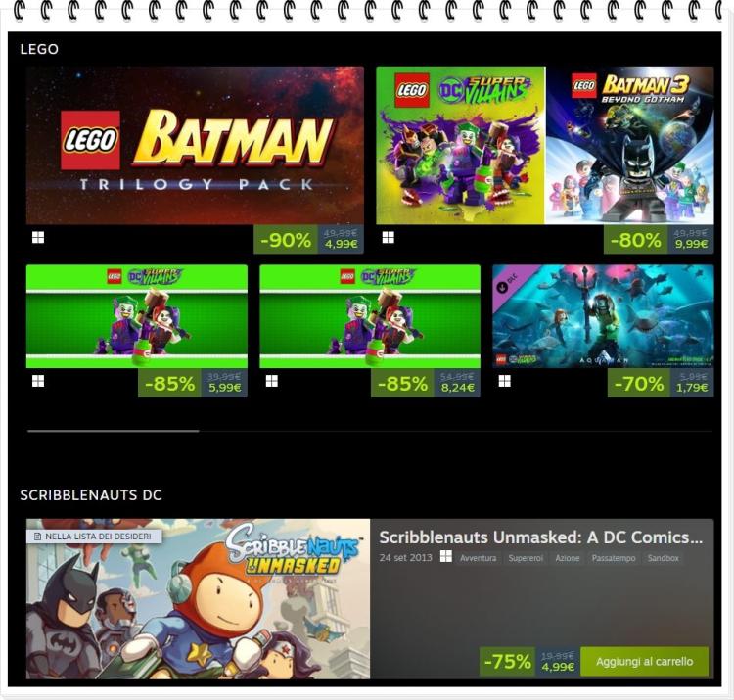Open the LEGO Batman Trilogy Pack banner
Image resolution: width=734 pixels, height=700 pixels.
pos(195,145)
